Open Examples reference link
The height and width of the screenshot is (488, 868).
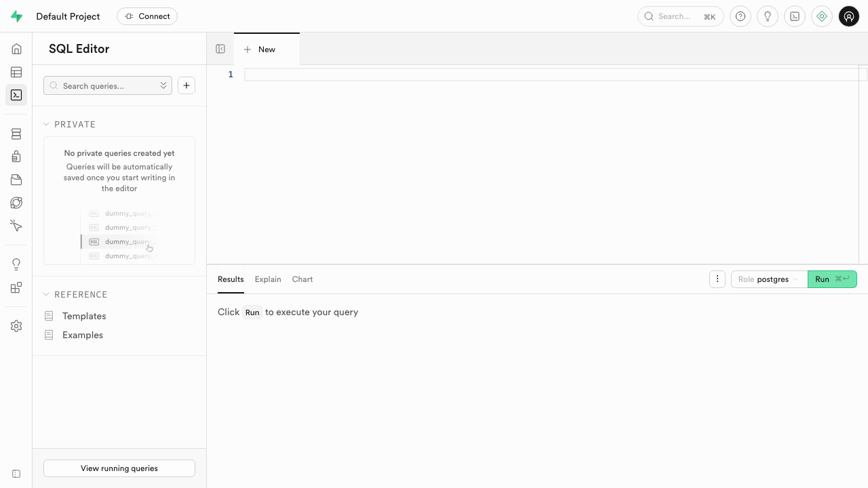(83, 335)
